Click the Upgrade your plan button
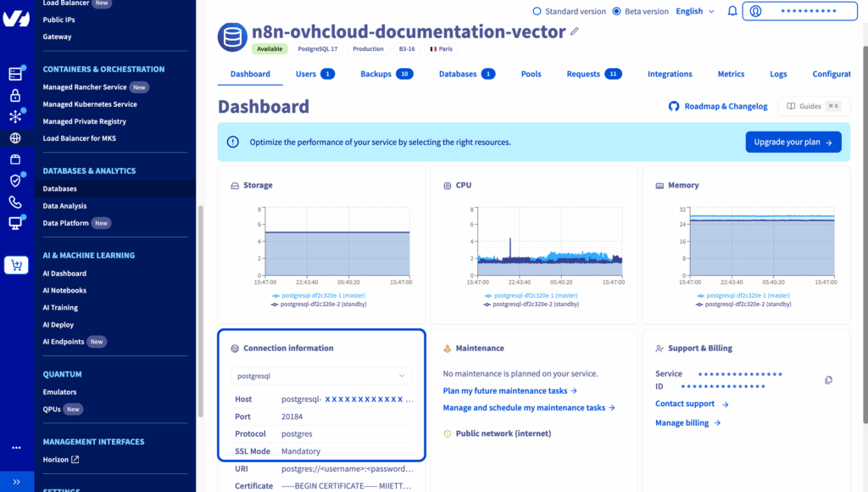The image size is (868, 492). 793,142
